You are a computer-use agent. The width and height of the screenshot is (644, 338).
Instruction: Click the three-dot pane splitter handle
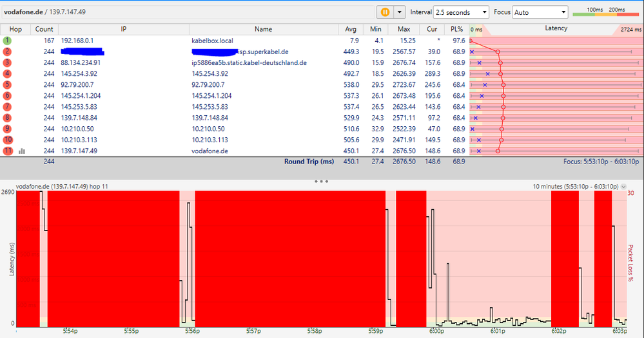coord(321,181)
